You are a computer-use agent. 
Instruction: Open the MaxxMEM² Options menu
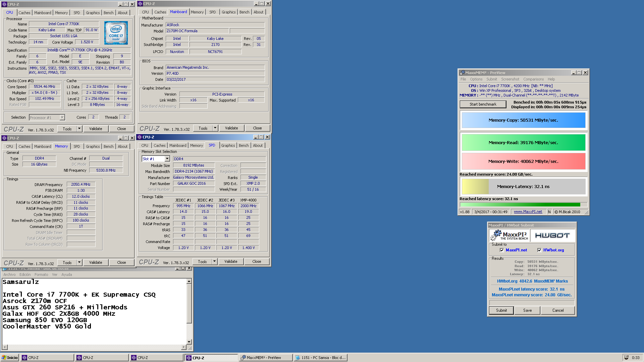click(x=476, y=79)
